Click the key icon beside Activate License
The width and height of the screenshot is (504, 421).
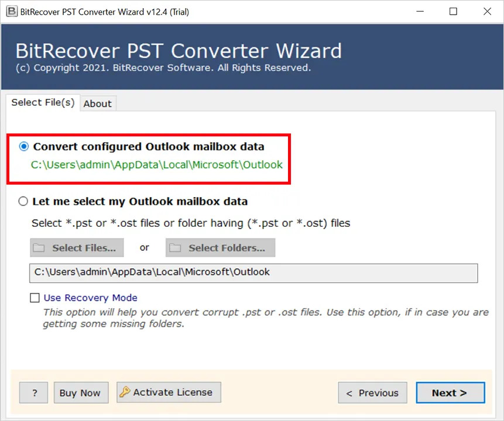[x=125, y=392]
